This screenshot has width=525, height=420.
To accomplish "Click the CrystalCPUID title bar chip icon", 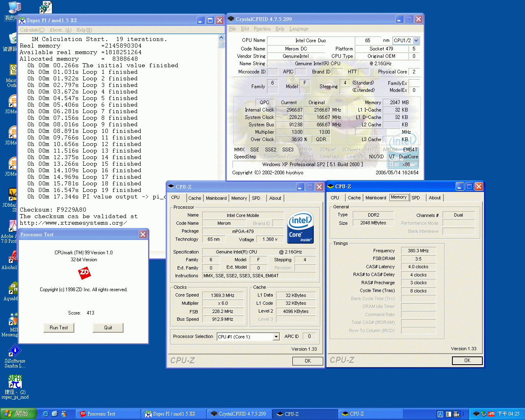I will click(x=231, y=19).
